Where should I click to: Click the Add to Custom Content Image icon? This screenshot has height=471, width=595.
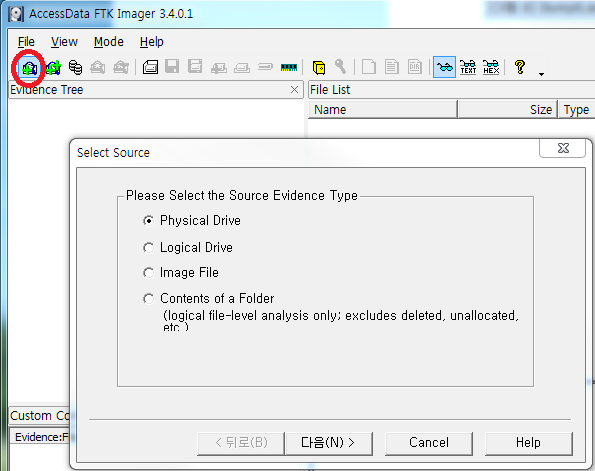[219, 68]
